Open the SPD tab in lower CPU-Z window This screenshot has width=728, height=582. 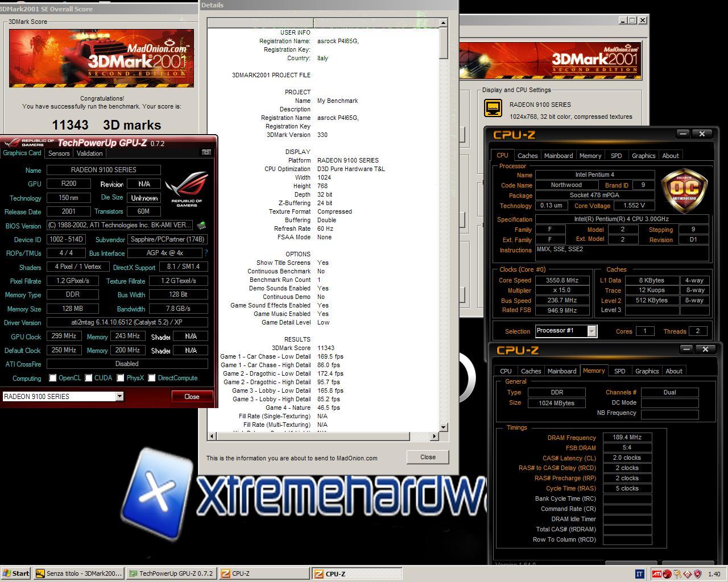(x=620, y=371)
